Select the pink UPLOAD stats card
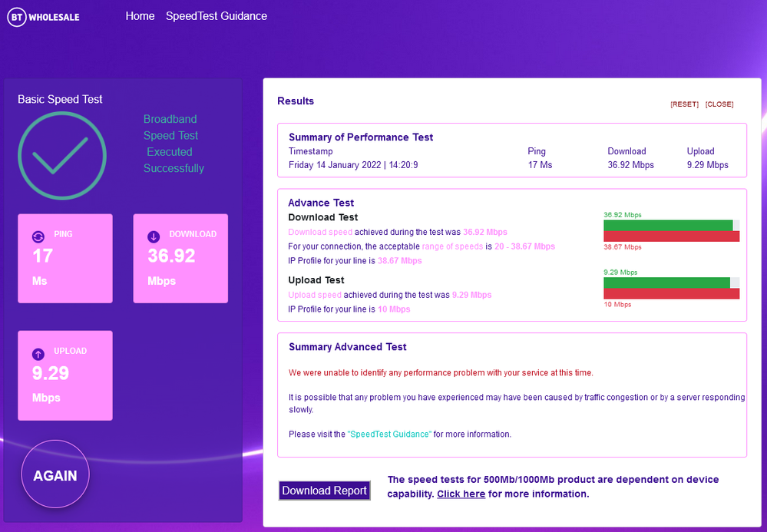 click(x=65, y=375)
